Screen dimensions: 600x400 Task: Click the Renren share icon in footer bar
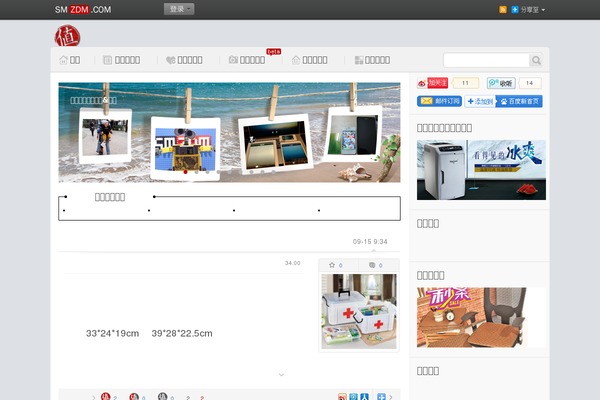[x=365, y=397]
